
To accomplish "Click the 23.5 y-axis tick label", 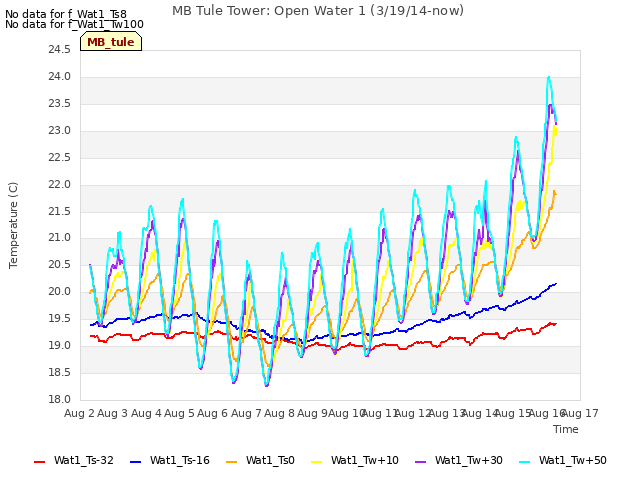I will point(60,104).
